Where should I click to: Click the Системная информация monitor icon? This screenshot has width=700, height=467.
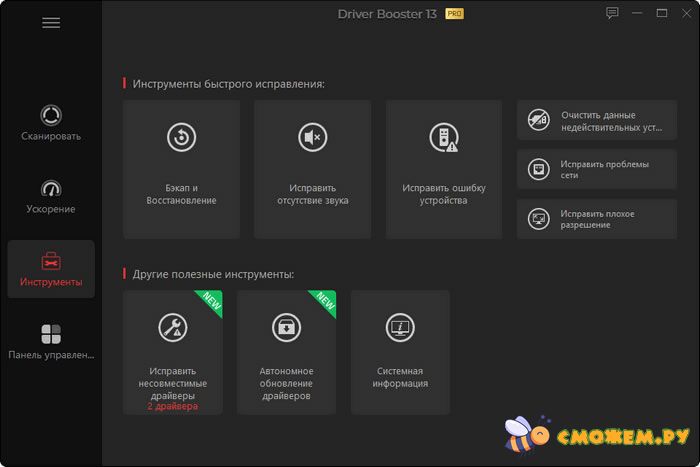click(400, 327)
